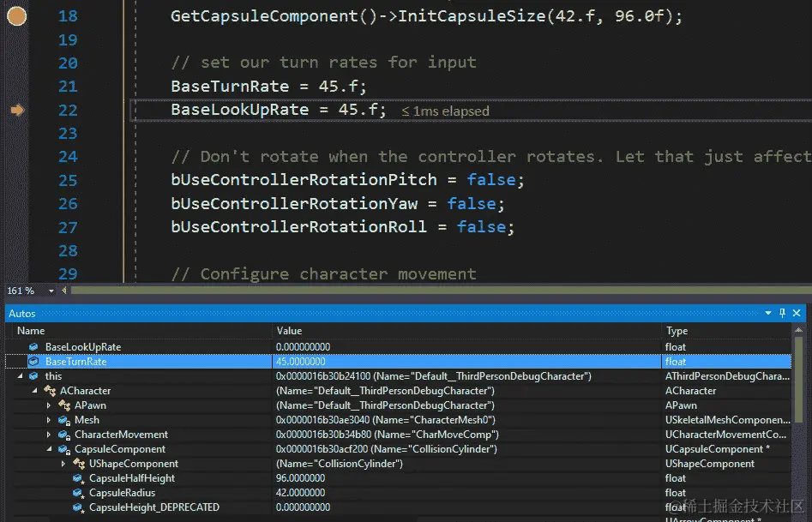The height and width of the screenshot is (522, 812).
Task: Click the horizontal scroll left arrow
Action: (64, 291)
